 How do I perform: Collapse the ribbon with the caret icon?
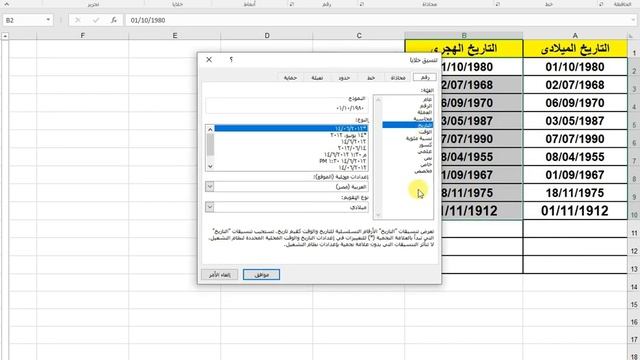click(7, 4)
